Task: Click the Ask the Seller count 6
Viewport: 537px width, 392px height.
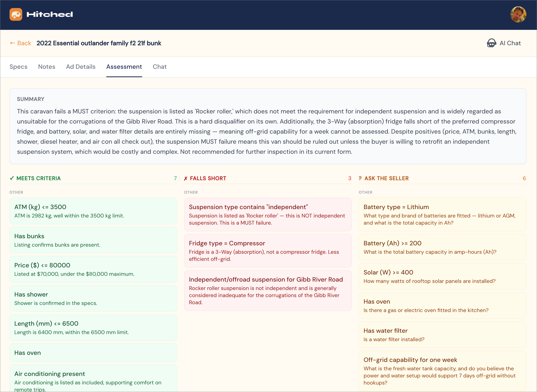Action: click(524, 178)
